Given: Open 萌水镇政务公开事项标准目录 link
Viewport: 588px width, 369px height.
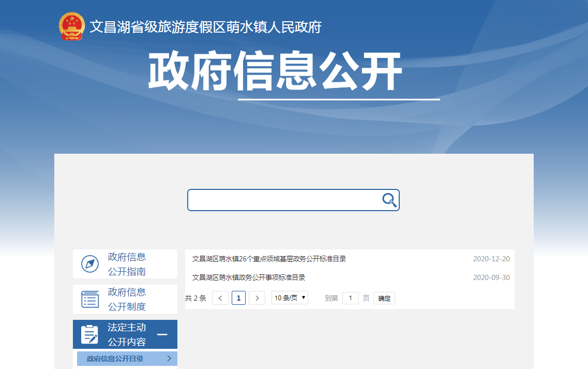Looking at the screenshot, I should (249, 277).
